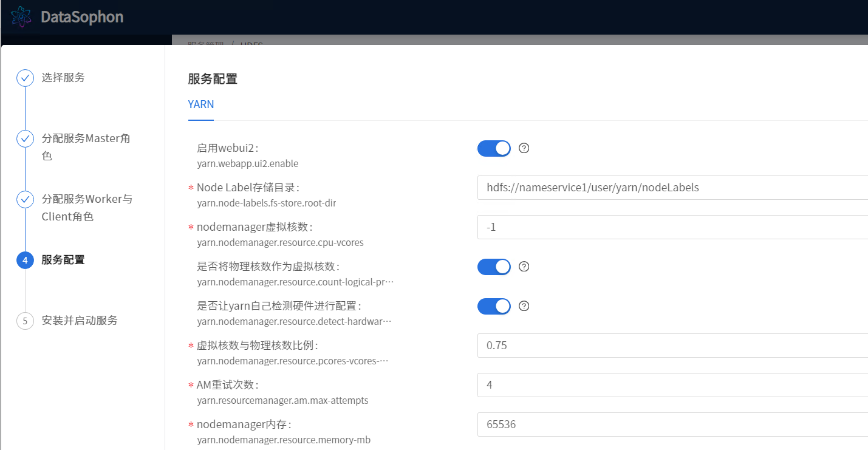Click the yarn.nodemanager.resource.count-logical-pr… key text
The height and width of the screenshot is (450, 868).
(296, 282)
